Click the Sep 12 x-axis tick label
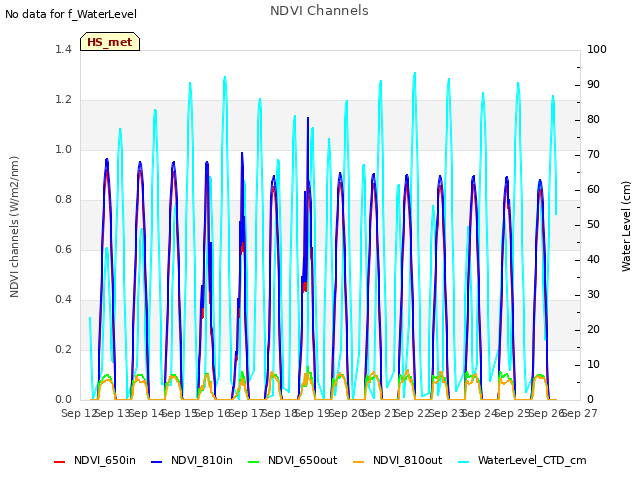This screenshot has height=480, width=640. (78, 413)
